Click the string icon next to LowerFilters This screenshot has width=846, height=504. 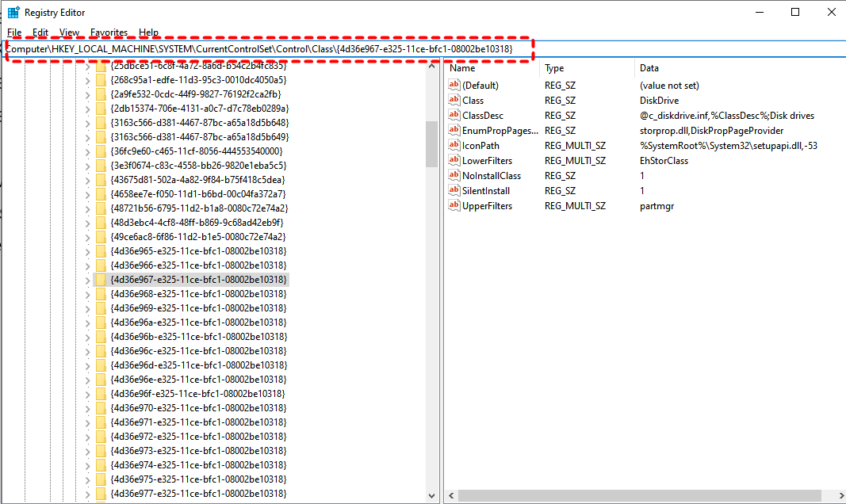click(454, 161)
